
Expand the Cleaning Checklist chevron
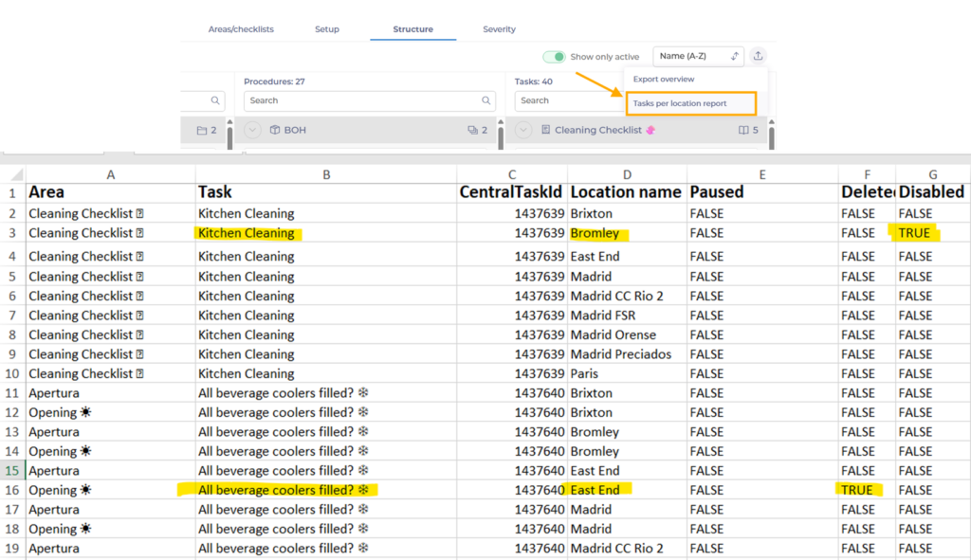pos(523,130)
